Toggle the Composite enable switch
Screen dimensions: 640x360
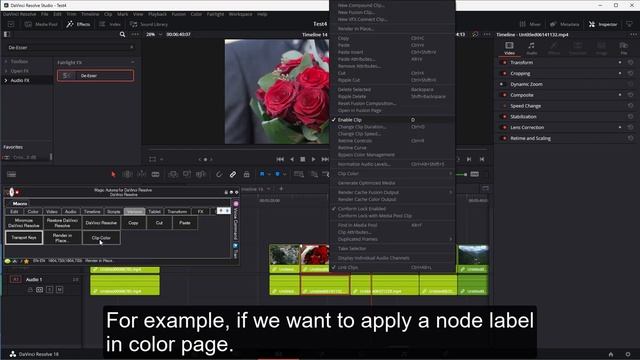click(x=504, y=95)
